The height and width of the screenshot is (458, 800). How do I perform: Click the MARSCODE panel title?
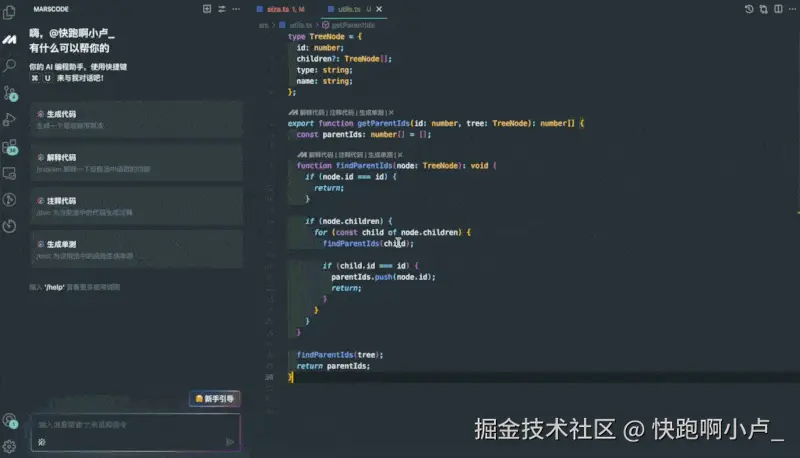(x=51, y=9)
